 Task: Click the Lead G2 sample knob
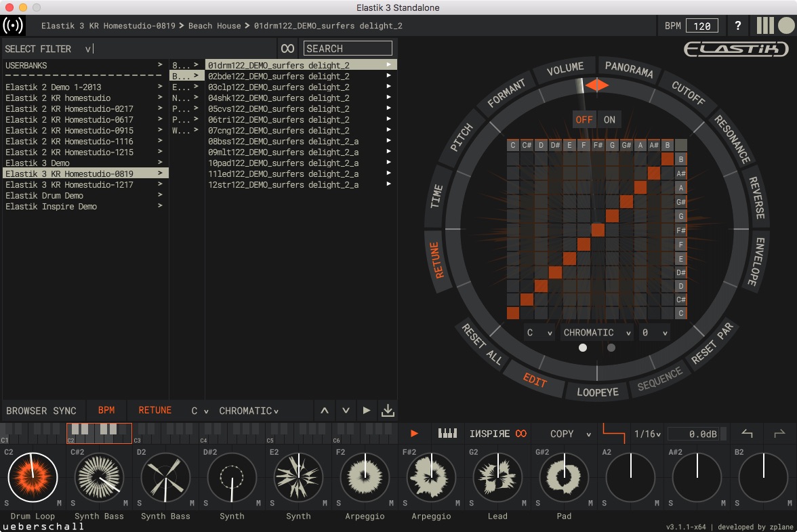(x=497, y=477)
